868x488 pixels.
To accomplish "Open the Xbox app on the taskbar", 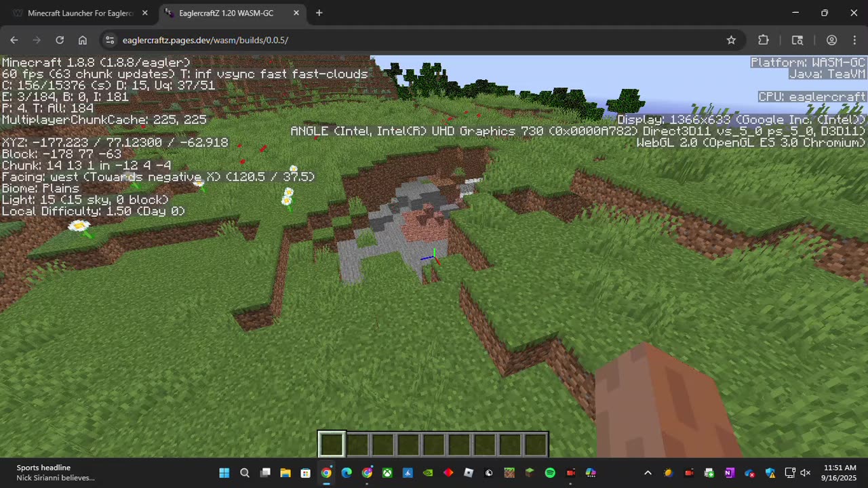I will pos(387,472).
